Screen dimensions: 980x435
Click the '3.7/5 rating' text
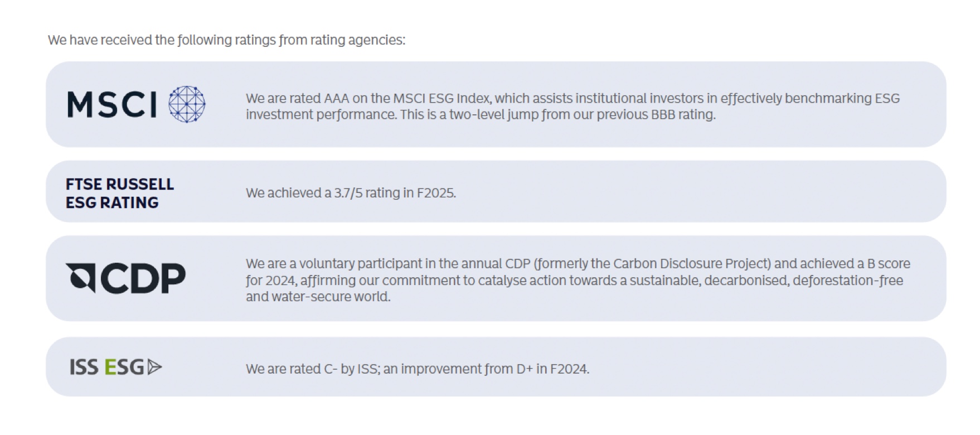(366, 193)
